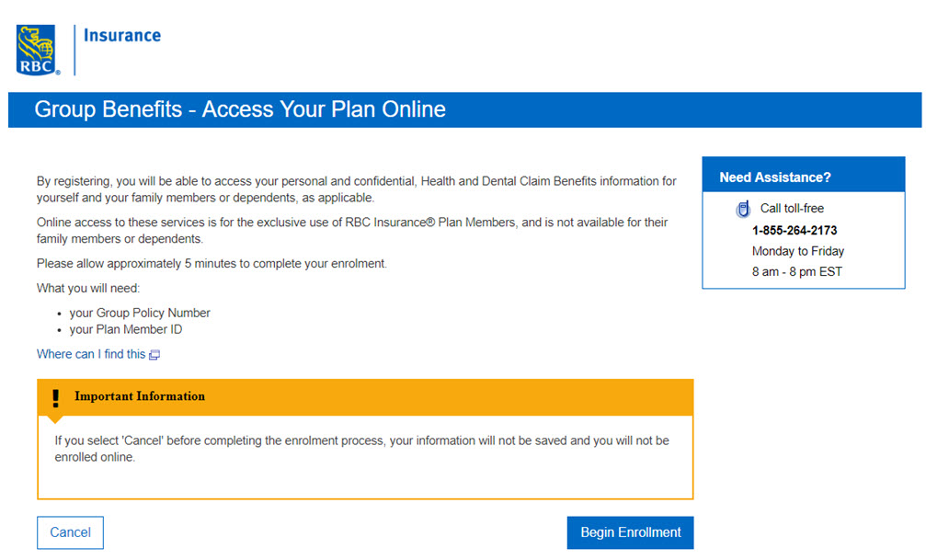Click the toll-free number 1-855-264-2173
The height and width of the screenshot is (560, 926).
(795, 231)
